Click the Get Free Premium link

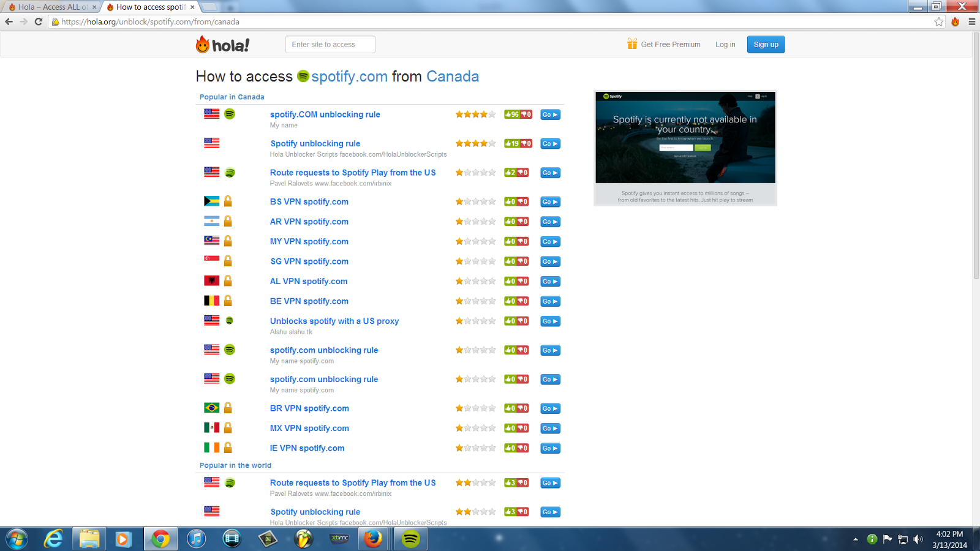coord(664,44)
